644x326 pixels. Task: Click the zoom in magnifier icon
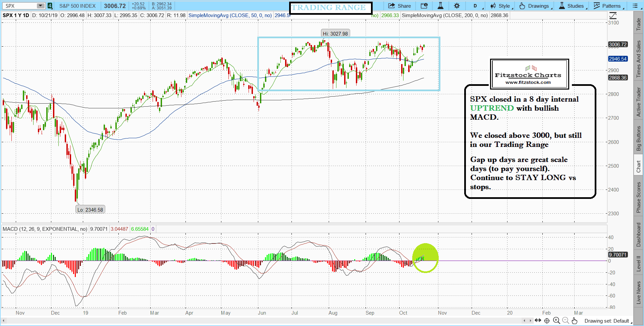click(x=556, y=321)
